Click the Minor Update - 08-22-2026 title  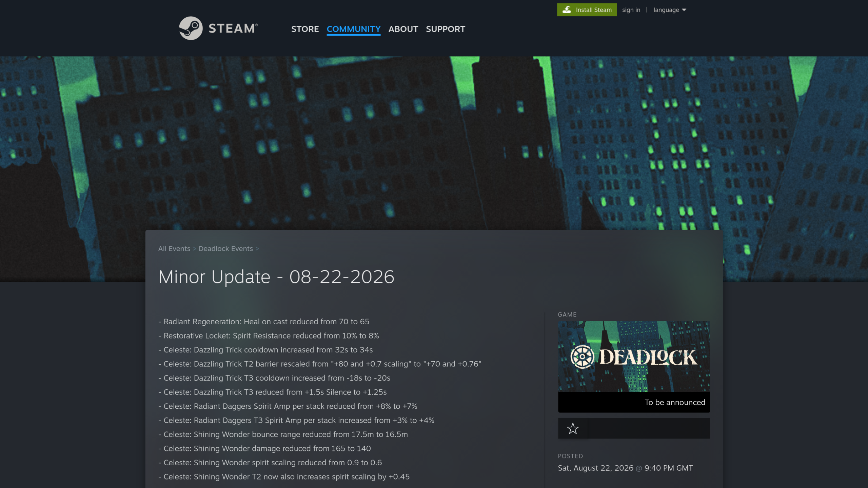pyautogui.click(x=276, y=277)
